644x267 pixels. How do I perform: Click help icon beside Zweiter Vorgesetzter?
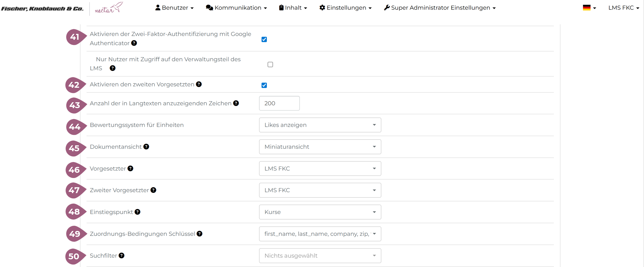[153, 190]
